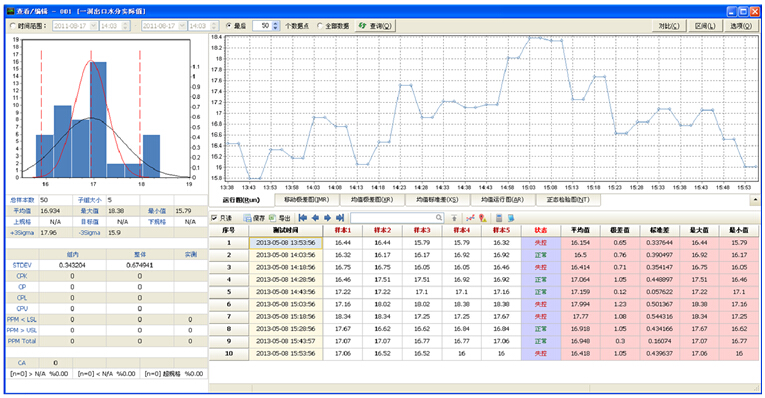Image resolution: width=765 pixels, height=398 pixels.
Task: Click the 查询(Q) query button
Action: coord(375,26)
